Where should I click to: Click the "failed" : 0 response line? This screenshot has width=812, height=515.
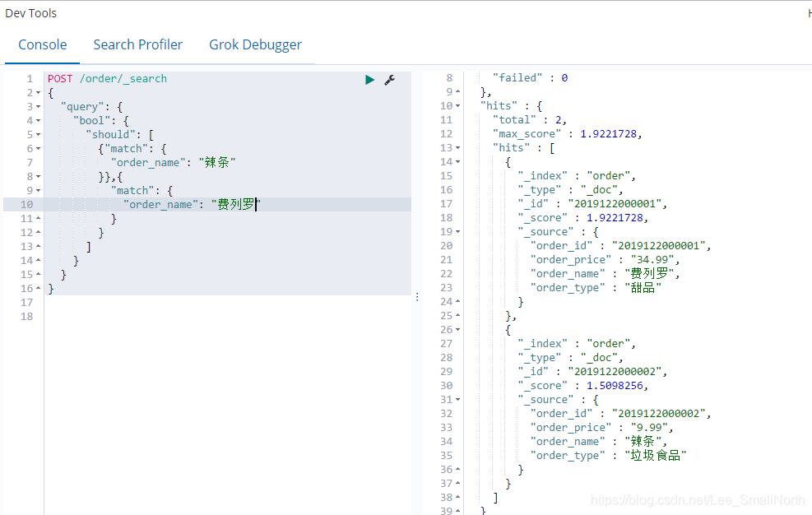coord(531,77)
